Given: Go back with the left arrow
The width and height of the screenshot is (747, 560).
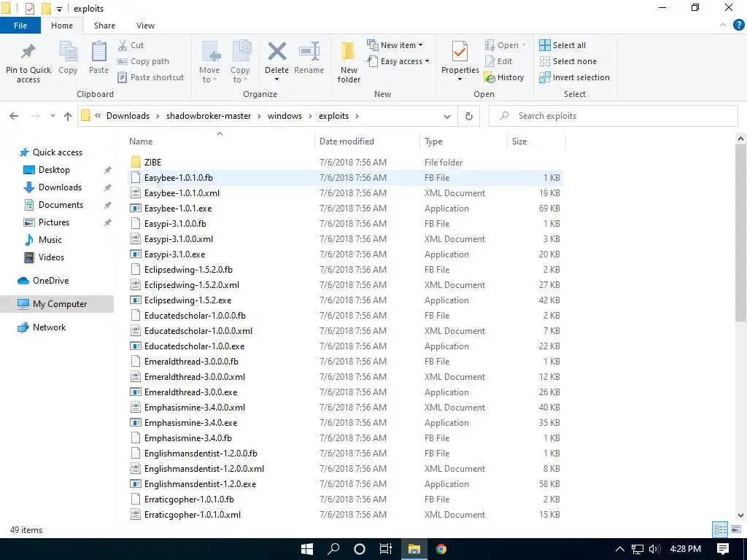Looking at the screenshot, I should [15, 116].
